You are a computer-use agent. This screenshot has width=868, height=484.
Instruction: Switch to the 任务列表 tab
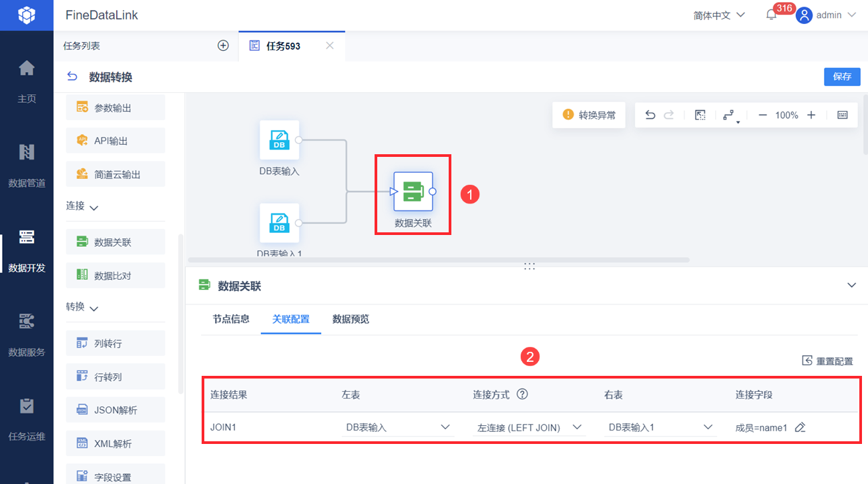(81, 46)
